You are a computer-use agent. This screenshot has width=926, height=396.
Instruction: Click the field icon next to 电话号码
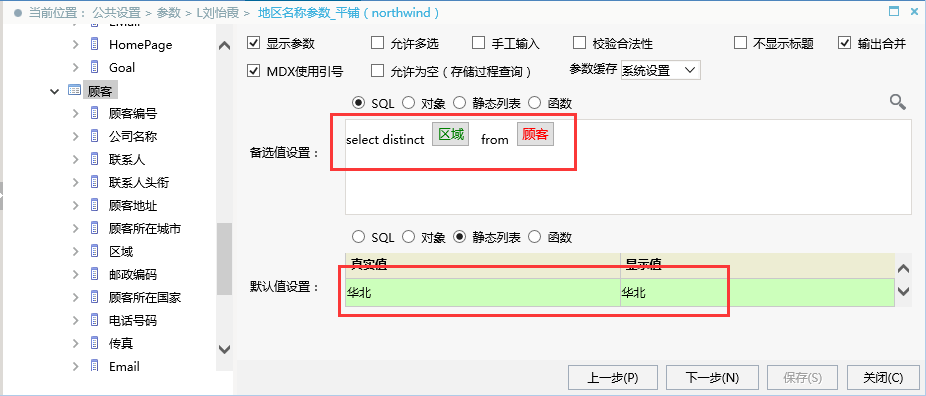click(x=94, y=320)
